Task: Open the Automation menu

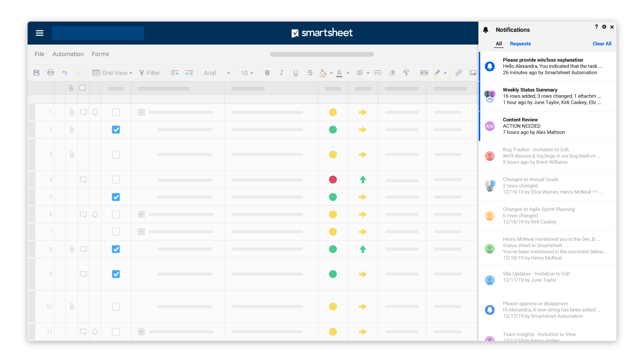Action: [68, 54]
